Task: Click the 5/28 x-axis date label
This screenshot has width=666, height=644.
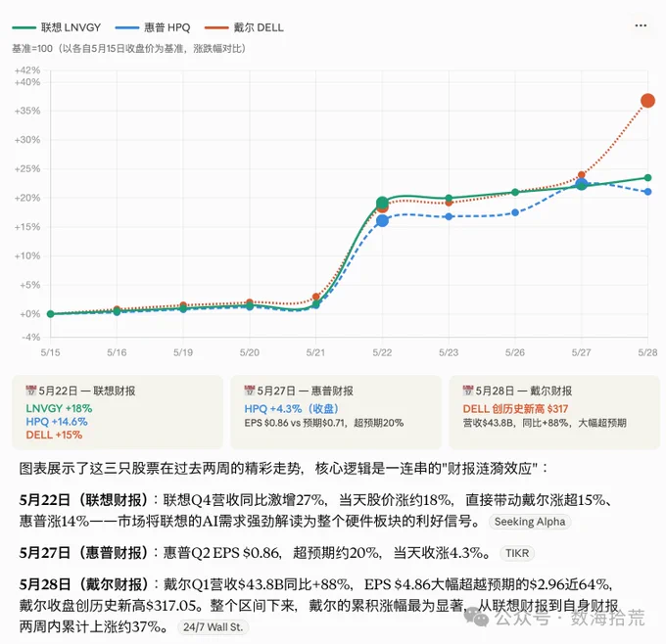Action: coord(647,352)
